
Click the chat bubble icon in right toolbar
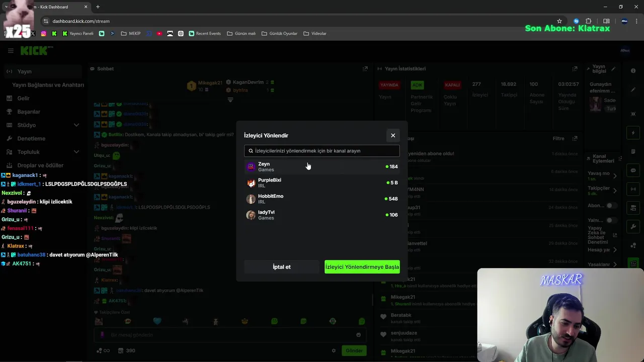coord(633,170)
